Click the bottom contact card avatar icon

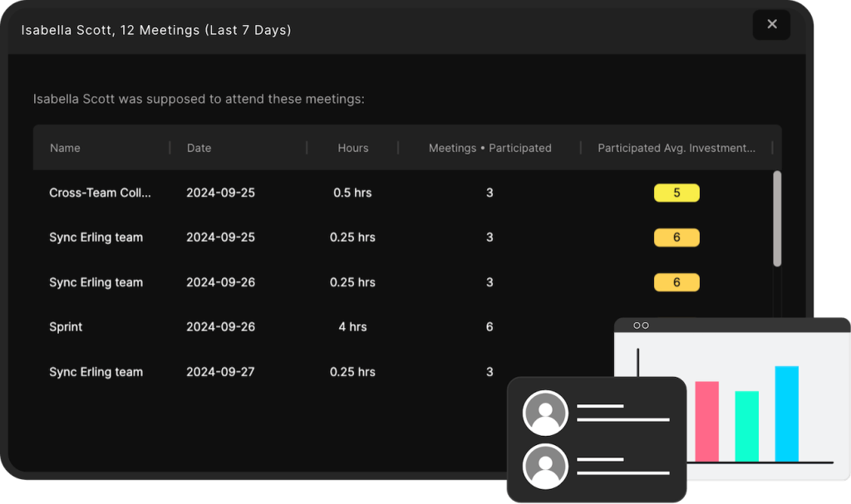[x=545, y=466]
